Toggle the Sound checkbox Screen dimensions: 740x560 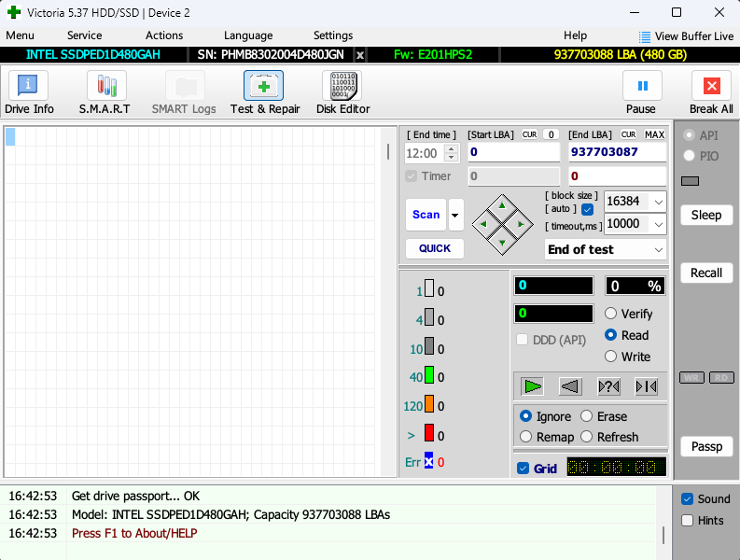coord(687,499)
